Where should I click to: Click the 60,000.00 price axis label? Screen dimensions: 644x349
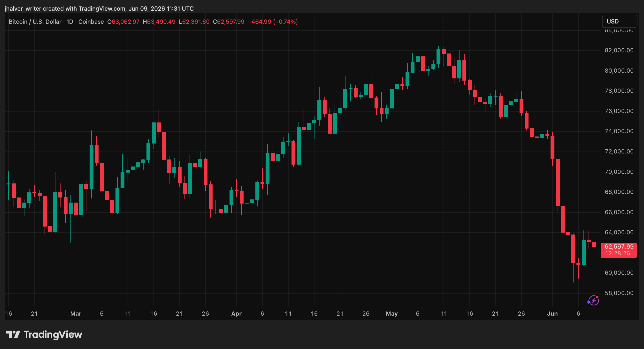point(619,273)
